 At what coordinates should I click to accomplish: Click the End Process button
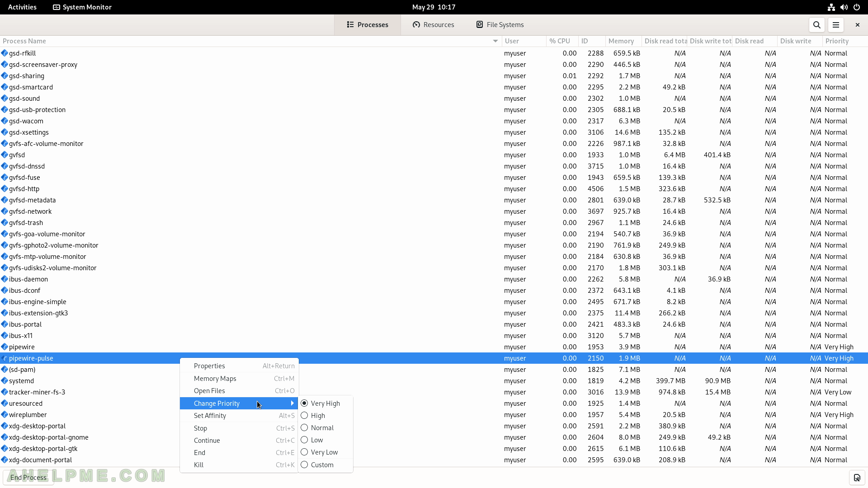[x=28, y=478]
